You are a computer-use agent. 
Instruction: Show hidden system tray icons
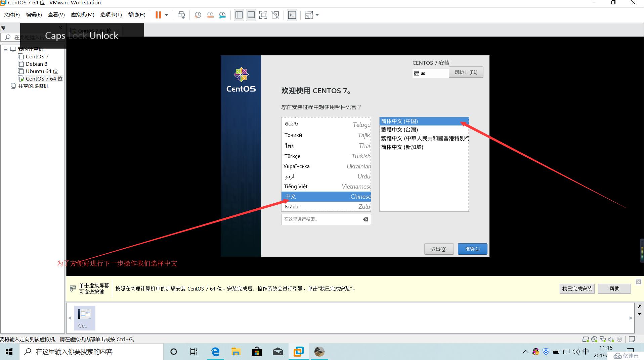pos(525,352)
